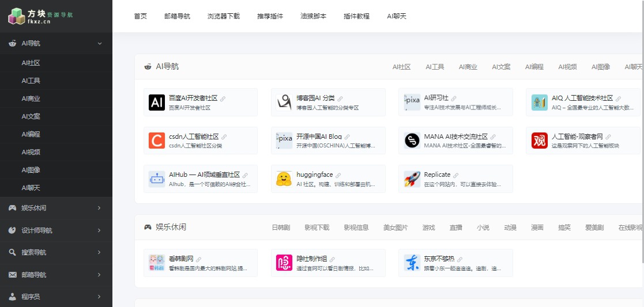Expand the 程序员 sidebar chevron

pos(99,296)
